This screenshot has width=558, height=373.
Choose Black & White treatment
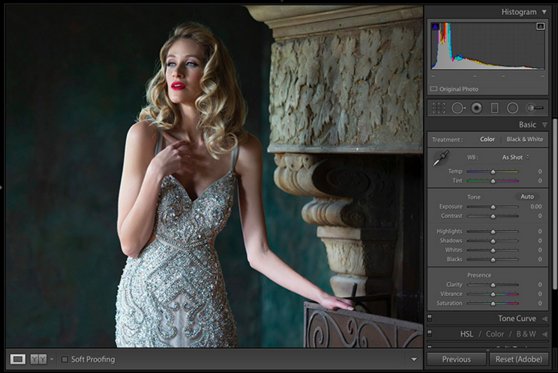click(525, 139)
